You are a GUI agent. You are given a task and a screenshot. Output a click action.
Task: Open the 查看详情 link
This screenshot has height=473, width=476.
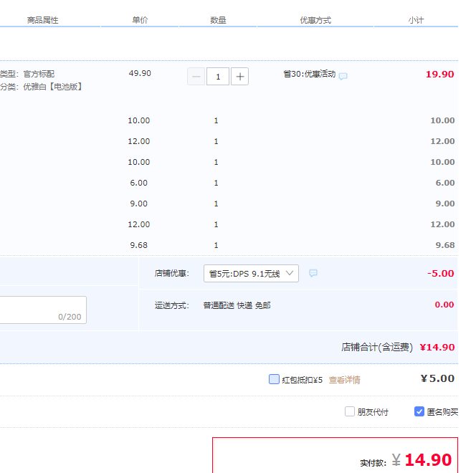click(x=345, y=380)
